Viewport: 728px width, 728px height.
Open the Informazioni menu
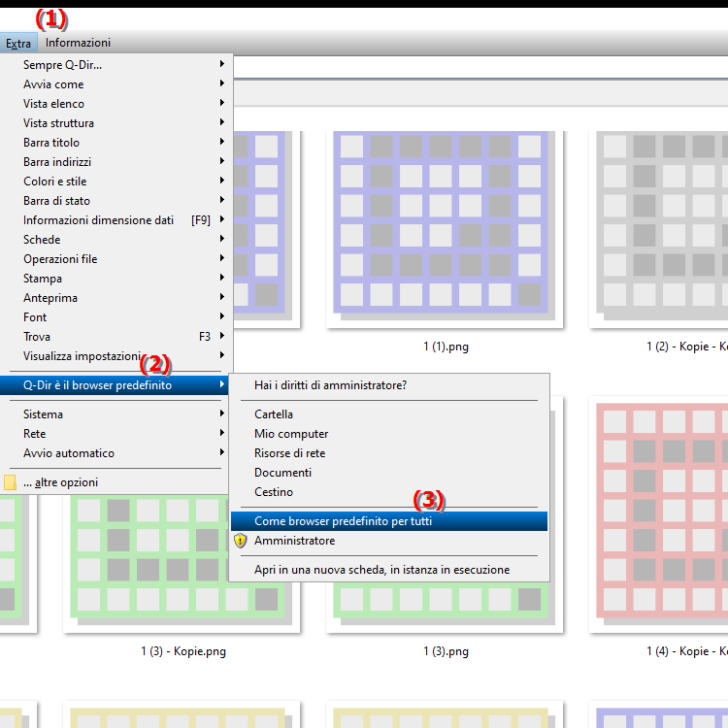[x=78, y=43]
